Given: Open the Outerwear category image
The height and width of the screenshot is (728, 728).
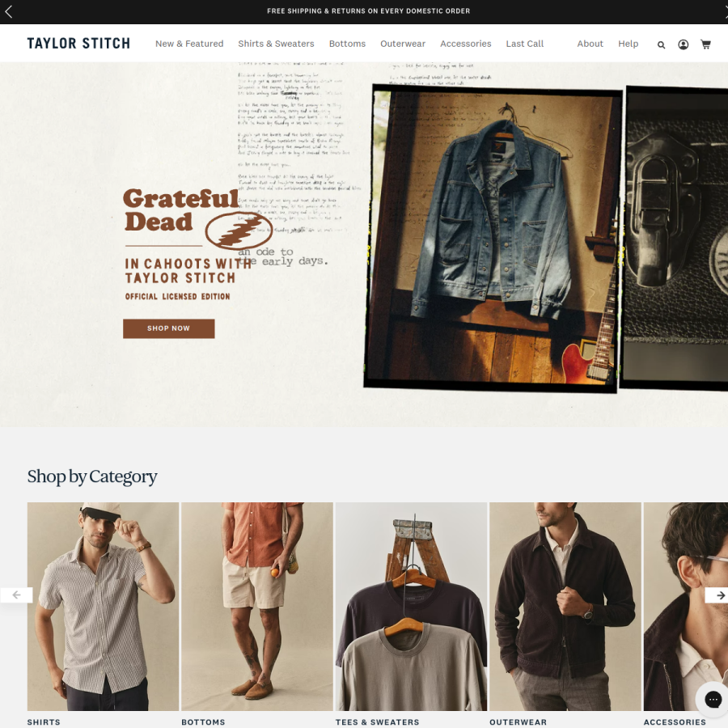Looking at the screenshot, I should click(x=565, y=606).
